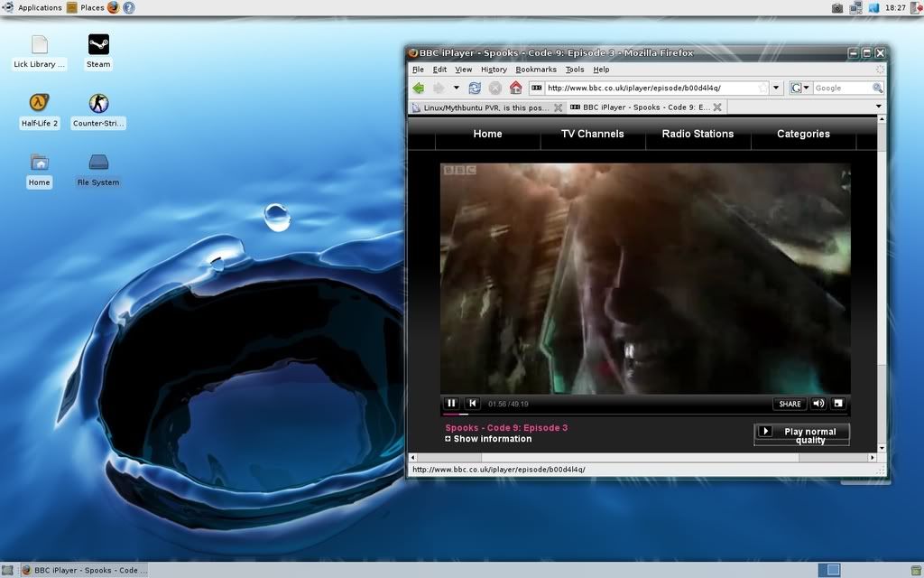Click the clock showing 18:27

pyautogui.click(x=895, y=7)
